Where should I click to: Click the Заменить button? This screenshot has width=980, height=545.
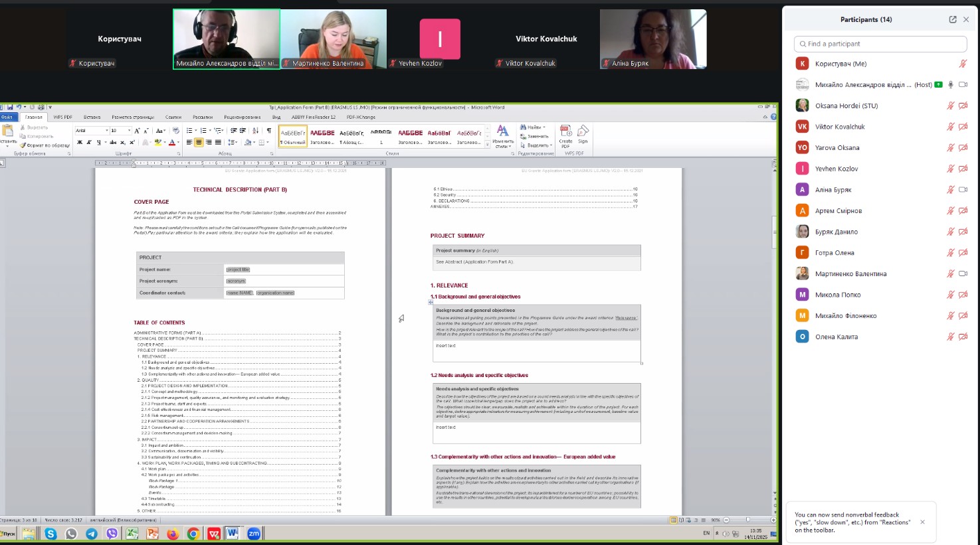[536, 136]
